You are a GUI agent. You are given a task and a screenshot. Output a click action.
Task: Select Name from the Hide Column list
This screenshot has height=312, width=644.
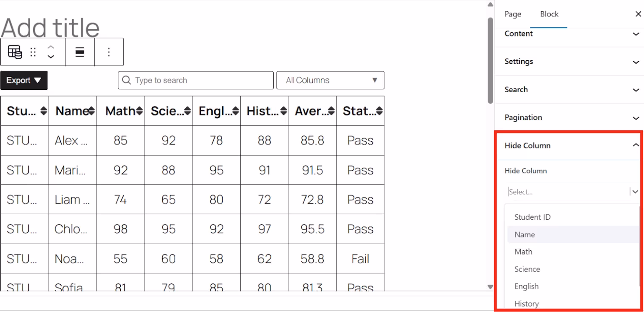click(x=525, y=234)
